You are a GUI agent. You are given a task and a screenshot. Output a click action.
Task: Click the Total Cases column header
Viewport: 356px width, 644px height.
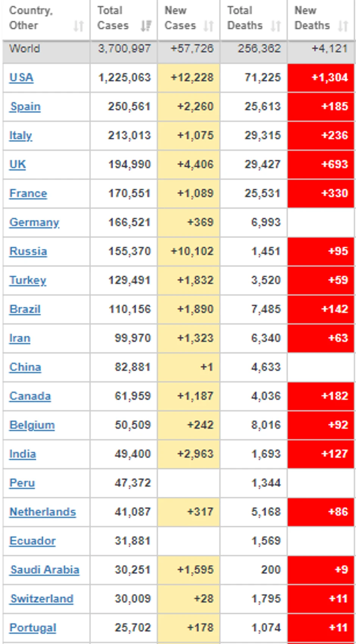click(113, 18)
